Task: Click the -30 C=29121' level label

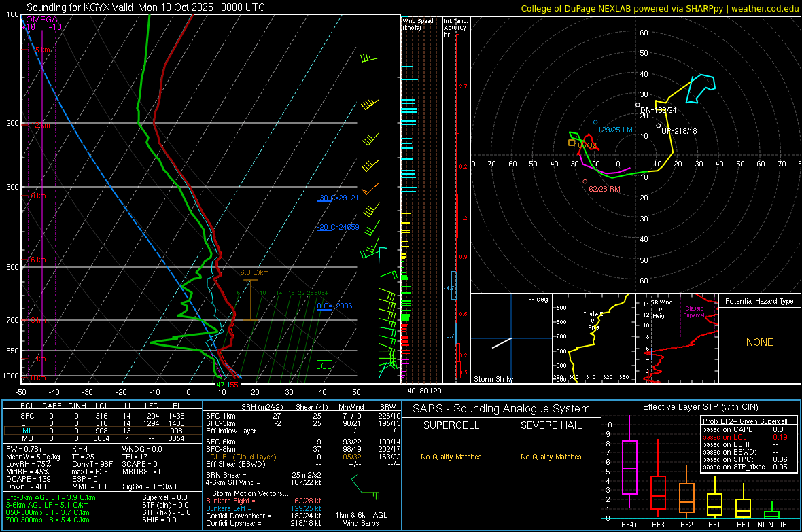Action: (338, 198)
